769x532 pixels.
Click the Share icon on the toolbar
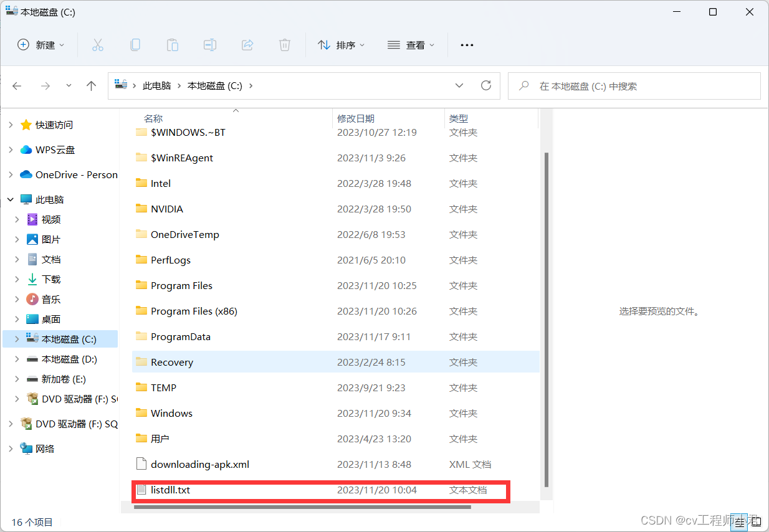247,45
